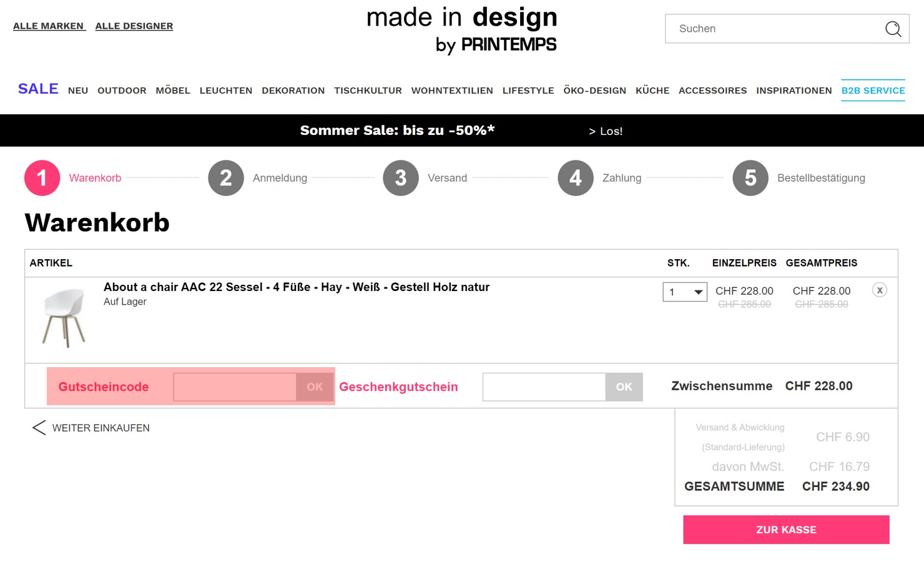Click step 2 Anmeldung circle
924x567 pixels.
point(226,178)
